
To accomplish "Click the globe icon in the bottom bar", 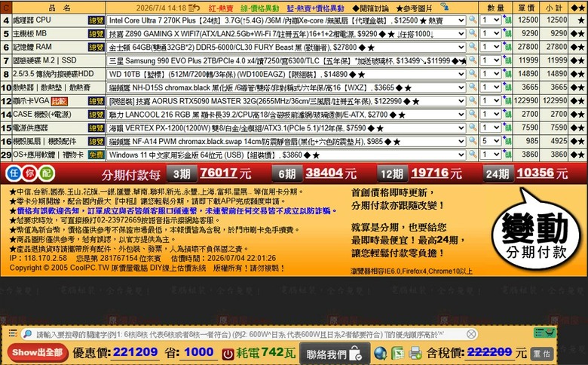I will 380,353.
